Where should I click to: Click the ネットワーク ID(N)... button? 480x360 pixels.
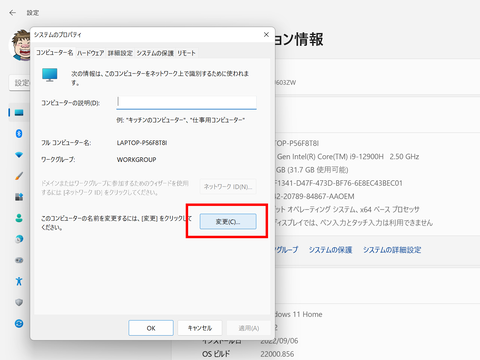click(x=228, y=187)
